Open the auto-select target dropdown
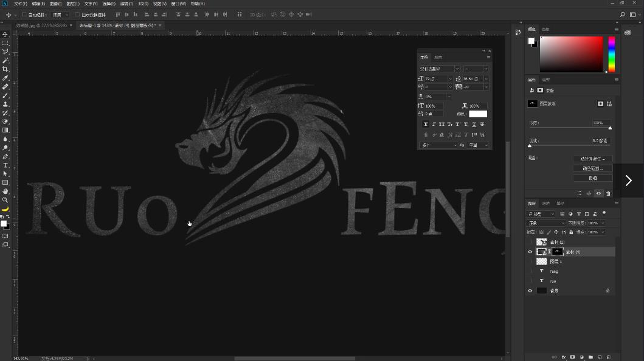The height and width of the screenshot is (361, 644). [x=60, y=15]
